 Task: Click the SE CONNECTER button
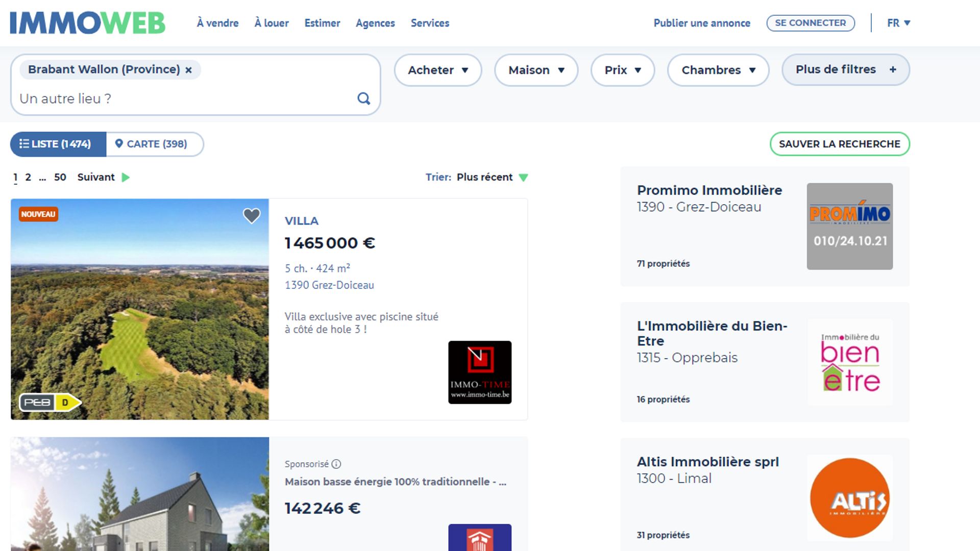(810, 22)
